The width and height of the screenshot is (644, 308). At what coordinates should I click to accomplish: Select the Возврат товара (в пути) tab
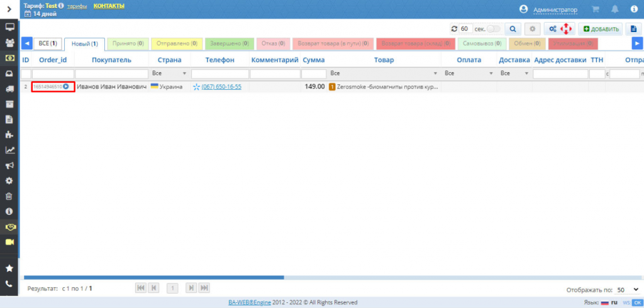tap(333, 43)
